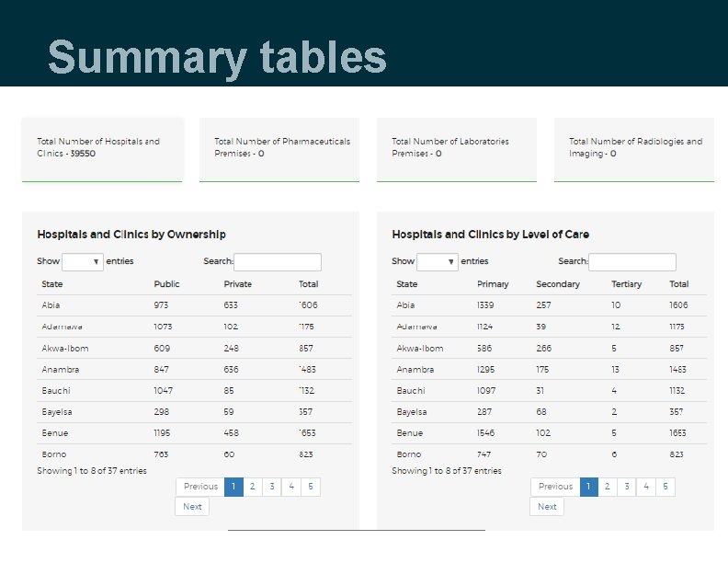Viewport: 728px width, 563px height.
Task: Click Search field in Ownership table
Action: tap(278, 262)
